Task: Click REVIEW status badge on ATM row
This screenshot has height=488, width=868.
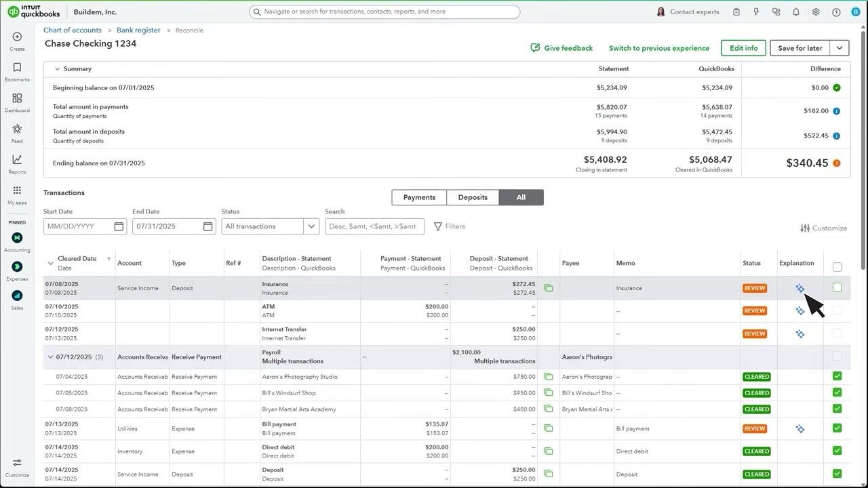Action: (x=755, y=311)
